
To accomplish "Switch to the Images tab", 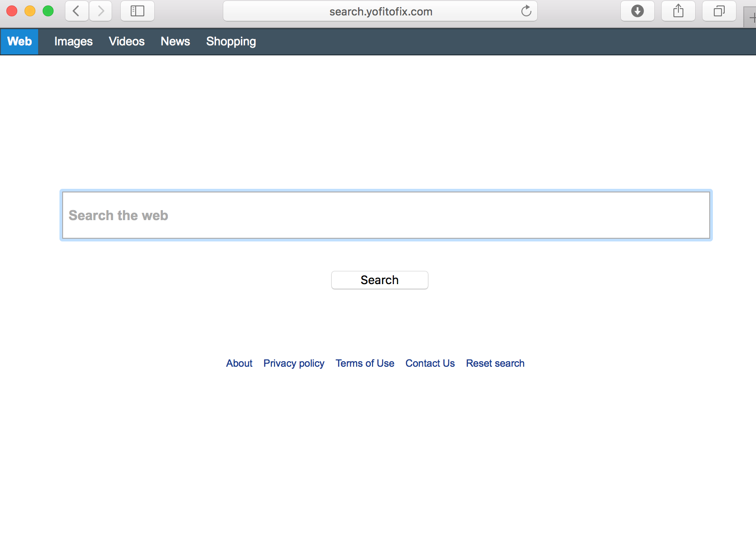I will [x=74, y=42].
